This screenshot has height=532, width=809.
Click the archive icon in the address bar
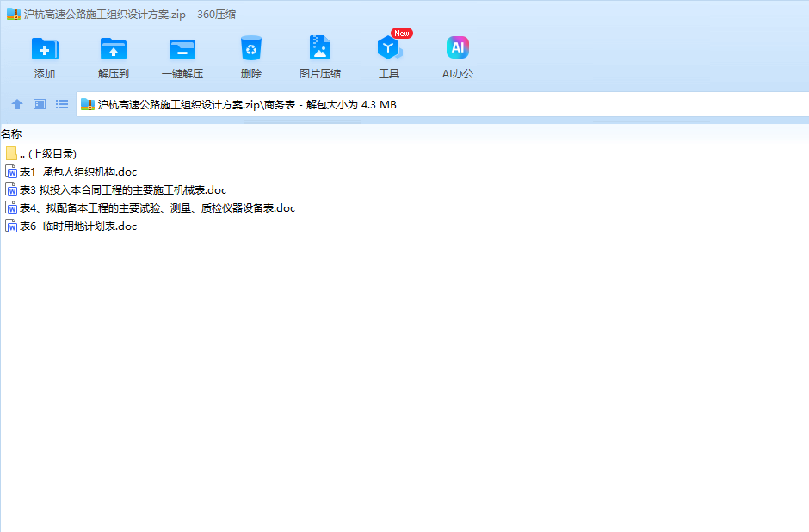click(x=88, y=105)
